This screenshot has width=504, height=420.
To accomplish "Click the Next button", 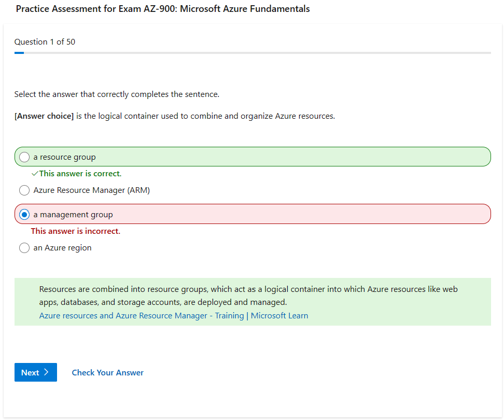I will pyautogui.click(x=35, y=372).
